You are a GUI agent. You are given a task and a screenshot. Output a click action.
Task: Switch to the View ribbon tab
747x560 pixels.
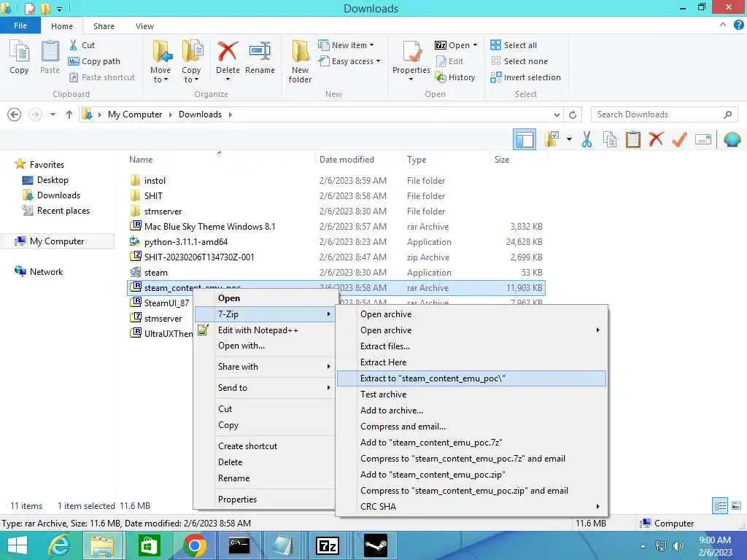pos(144,26)
